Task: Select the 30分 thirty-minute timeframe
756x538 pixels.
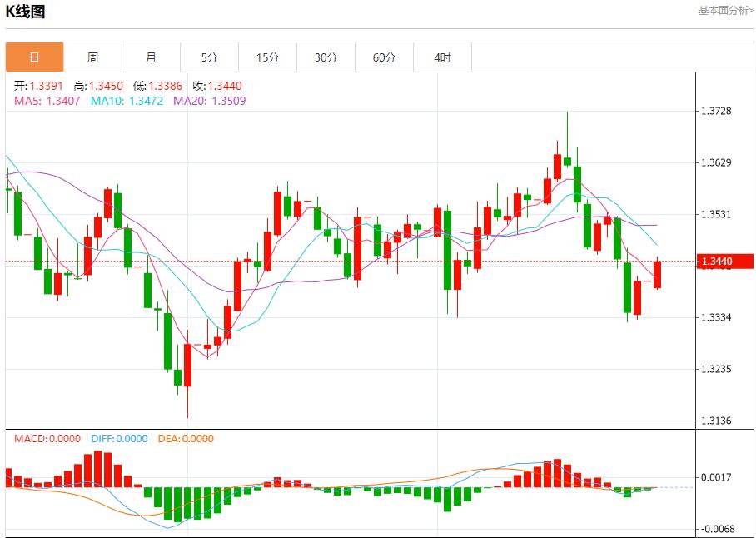Action: click(326, 57)
